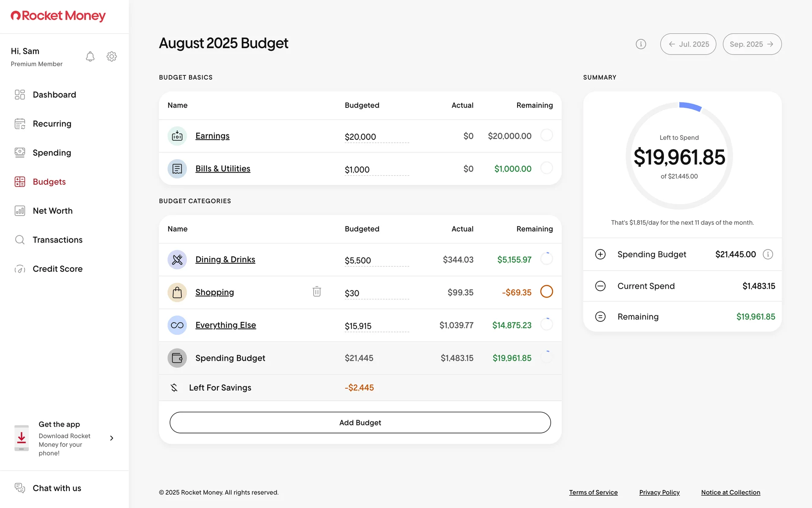Image resolution: width=812 pixels, height=508 pixels.
Task: Open the Privacy Policy footer link
Action: [x=659, y=492]
